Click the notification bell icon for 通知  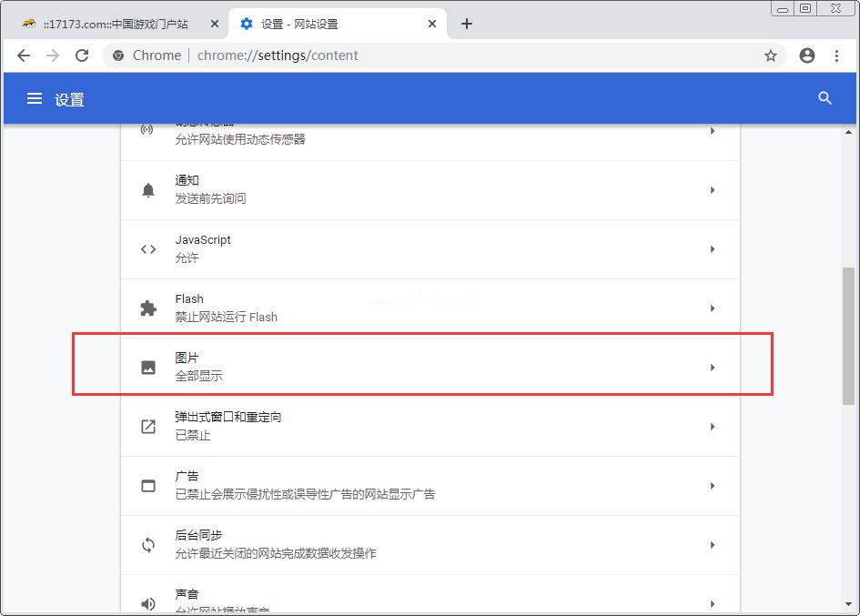(x=148, y=189)
